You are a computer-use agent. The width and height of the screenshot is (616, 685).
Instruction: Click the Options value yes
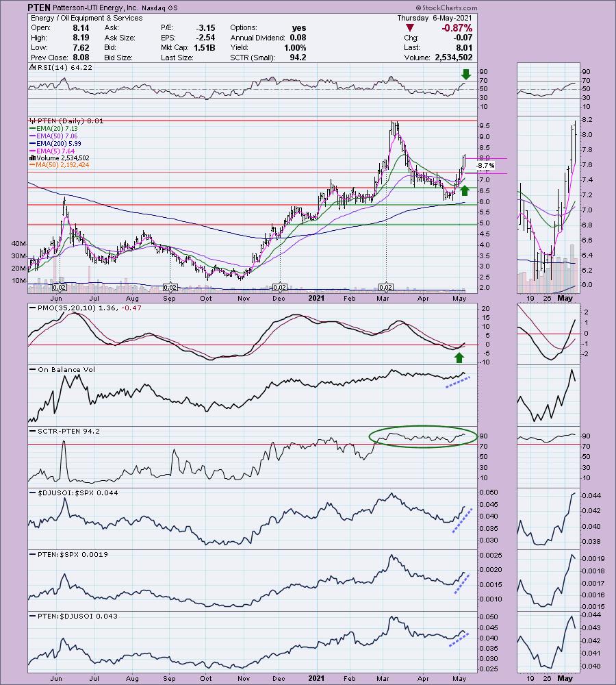coord(299,28)
